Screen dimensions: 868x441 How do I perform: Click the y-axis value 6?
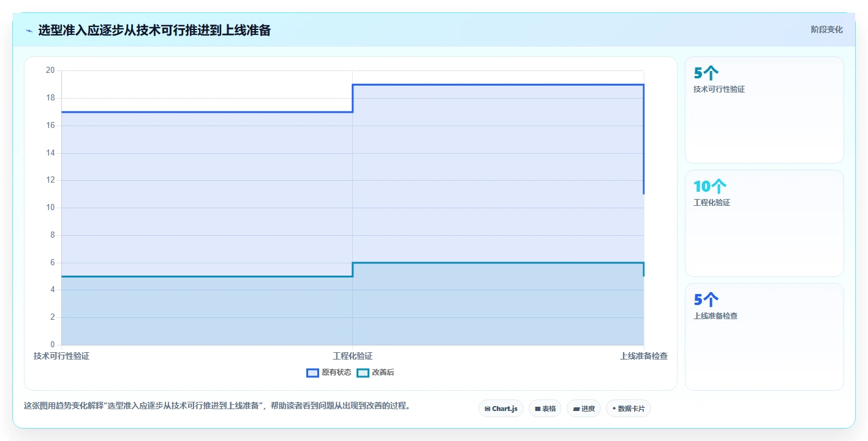pyautogui.click(x=52, y=262)
